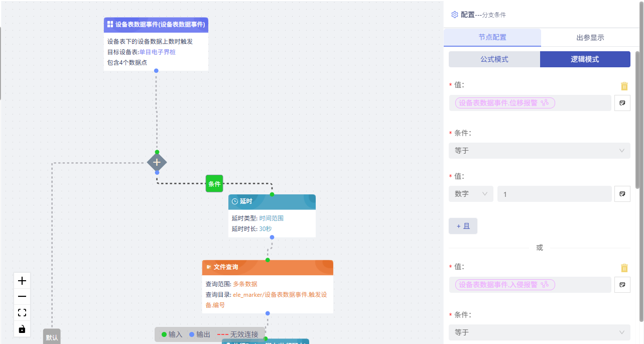Click the value input containing 1
Viewport: 644px width, 344px height.
555,194
